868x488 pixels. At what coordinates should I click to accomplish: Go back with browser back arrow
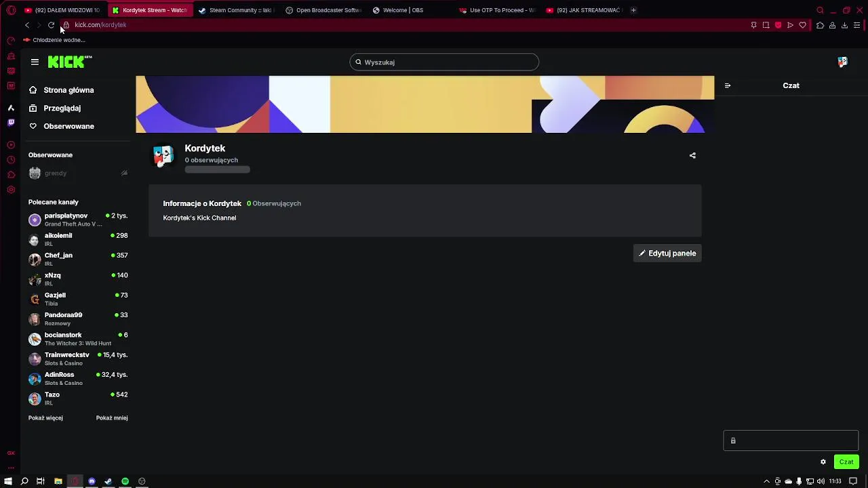pos(27,25)
